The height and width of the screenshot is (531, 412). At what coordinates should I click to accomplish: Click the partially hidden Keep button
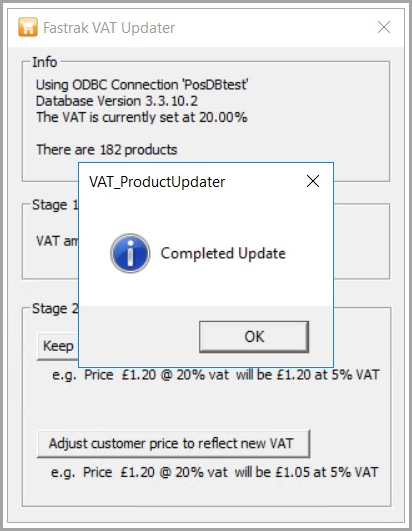click(58, 346)
